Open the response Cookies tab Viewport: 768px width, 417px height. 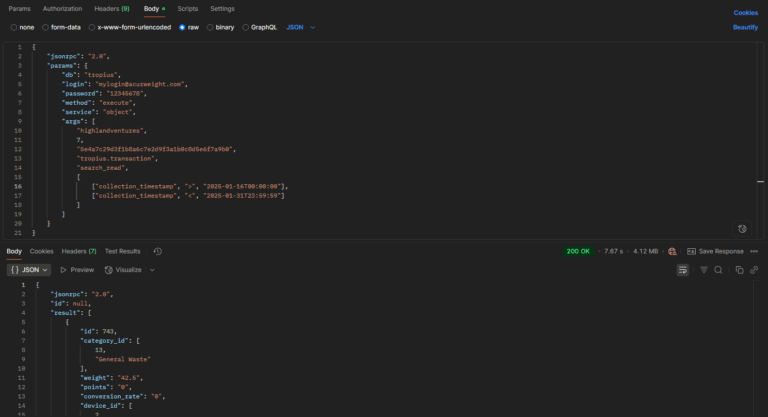click(42, 251)
